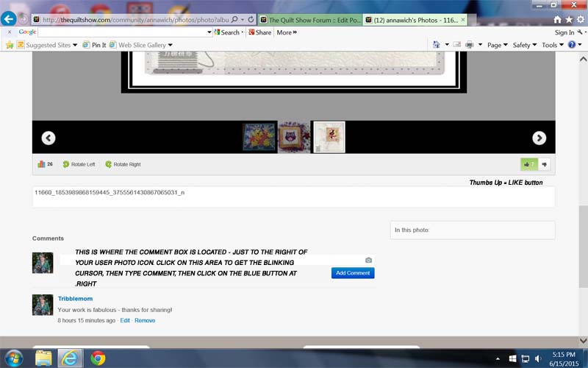Remove the Tribblemom comment
This screenshot has width=588, height=368.
click(x=145, y=320)
